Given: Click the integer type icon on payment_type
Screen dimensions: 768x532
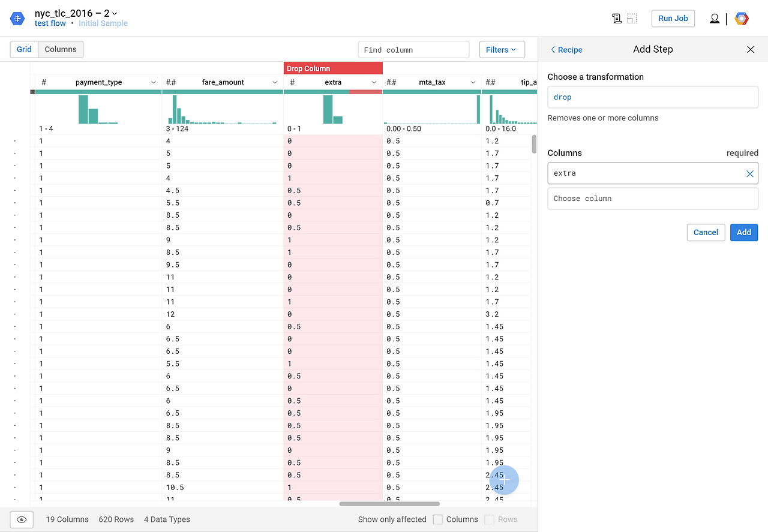Looking at the screenshot, I should (44, 82).
